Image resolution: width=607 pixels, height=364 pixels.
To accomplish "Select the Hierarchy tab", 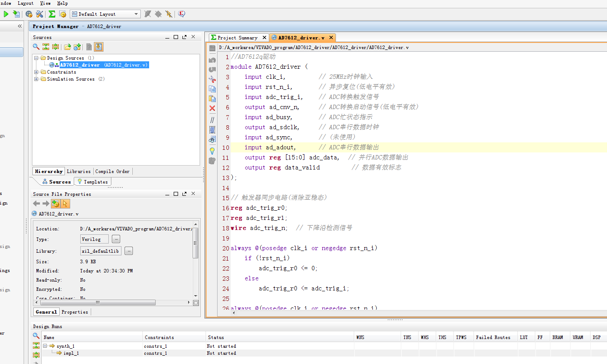I will [49, 171].
